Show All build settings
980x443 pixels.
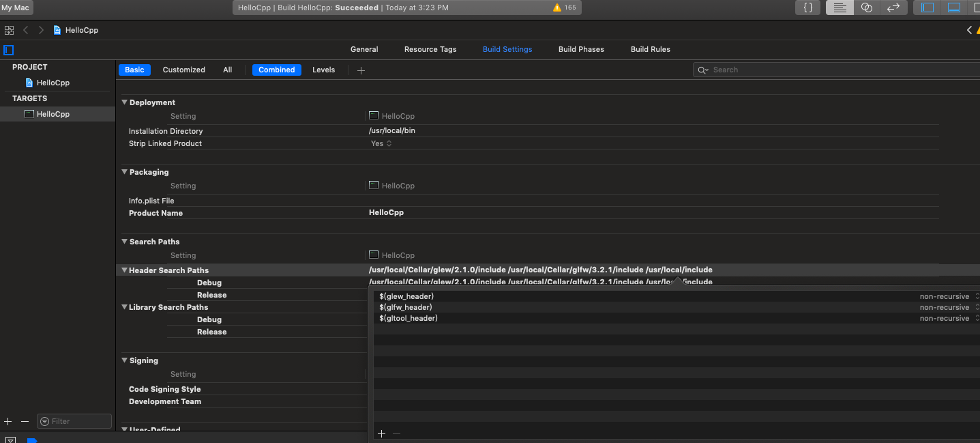pos(228,70)
